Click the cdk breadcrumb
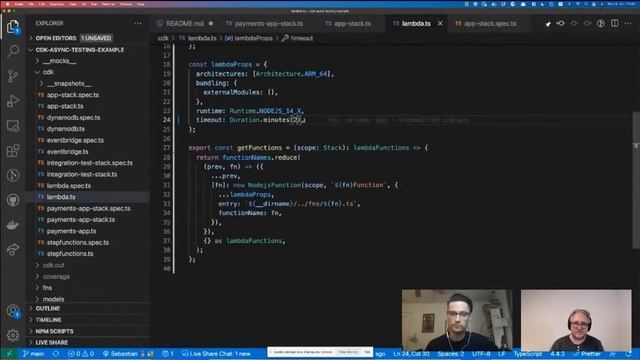 pos(163,38)
